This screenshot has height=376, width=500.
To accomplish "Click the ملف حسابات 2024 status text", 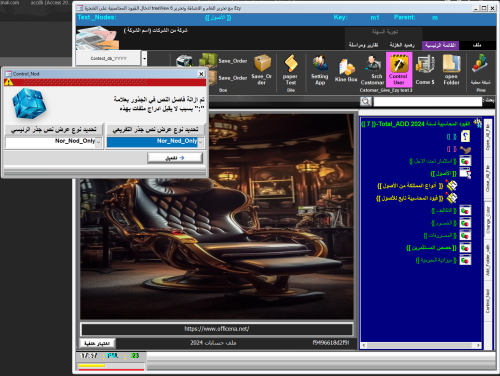I will (213, 343).
